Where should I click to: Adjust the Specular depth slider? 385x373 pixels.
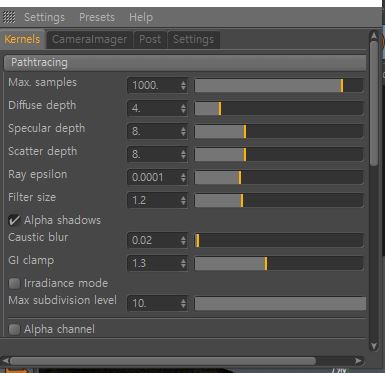click(279, 131)
